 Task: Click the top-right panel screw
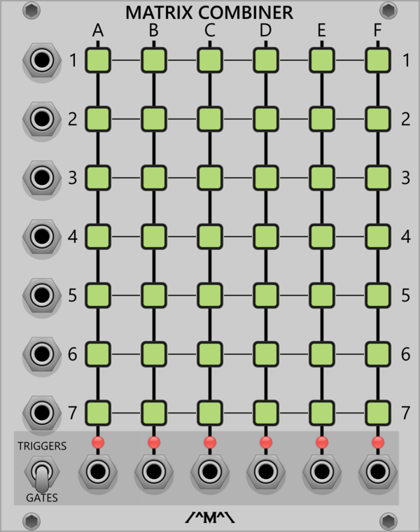(x=388, y=10)
